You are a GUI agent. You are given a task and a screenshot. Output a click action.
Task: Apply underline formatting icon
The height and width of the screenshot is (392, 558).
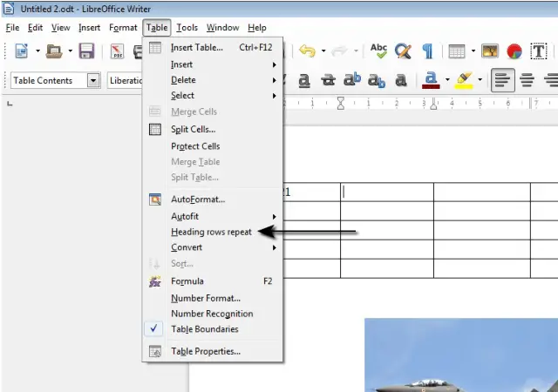[304, 80]
